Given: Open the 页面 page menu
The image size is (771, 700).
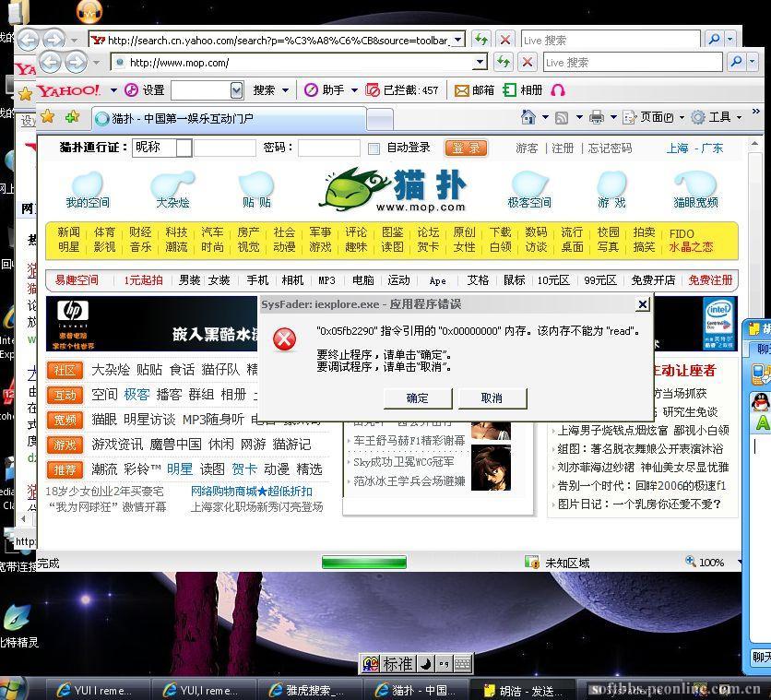Looking at the screenshot, I should click(x=654, y=117).
